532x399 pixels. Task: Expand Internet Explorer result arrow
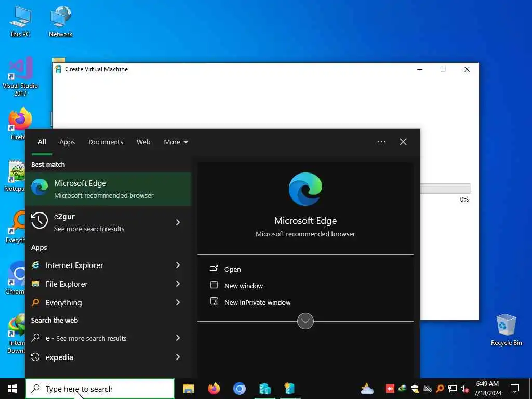click(178, 265)
